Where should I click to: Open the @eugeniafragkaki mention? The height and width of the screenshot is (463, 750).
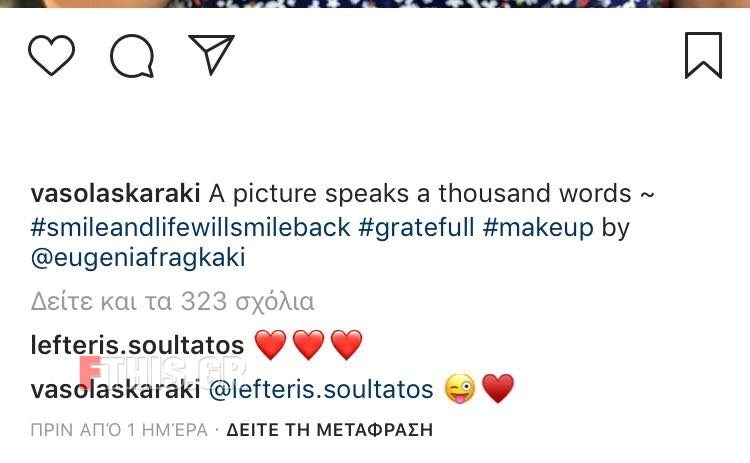[138, 258]
